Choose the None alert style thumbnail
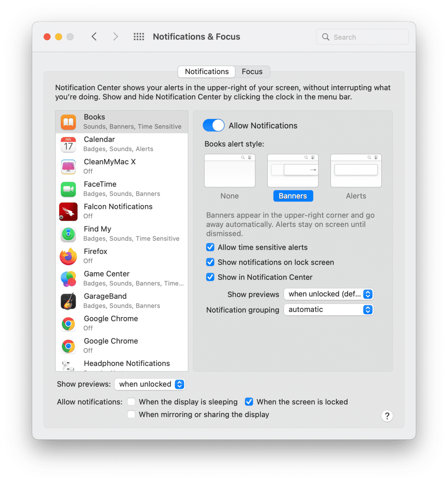 click(x=230, y=171)
